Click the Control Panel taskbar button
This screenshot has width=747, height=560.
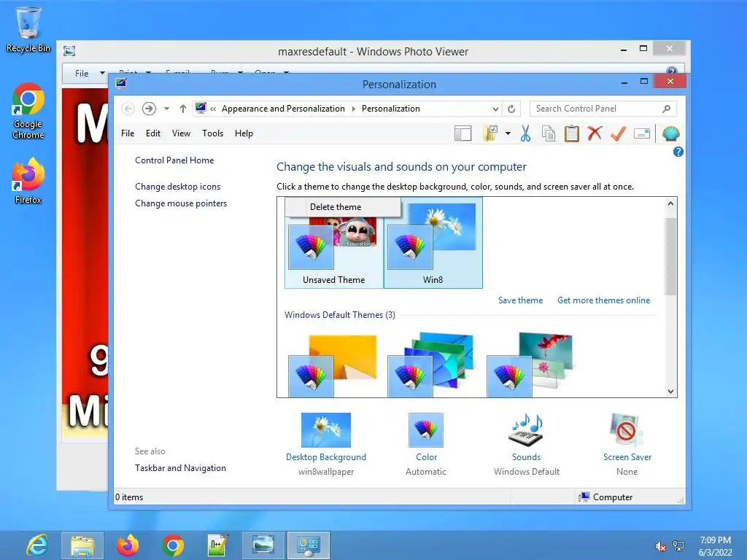[308, 545]
